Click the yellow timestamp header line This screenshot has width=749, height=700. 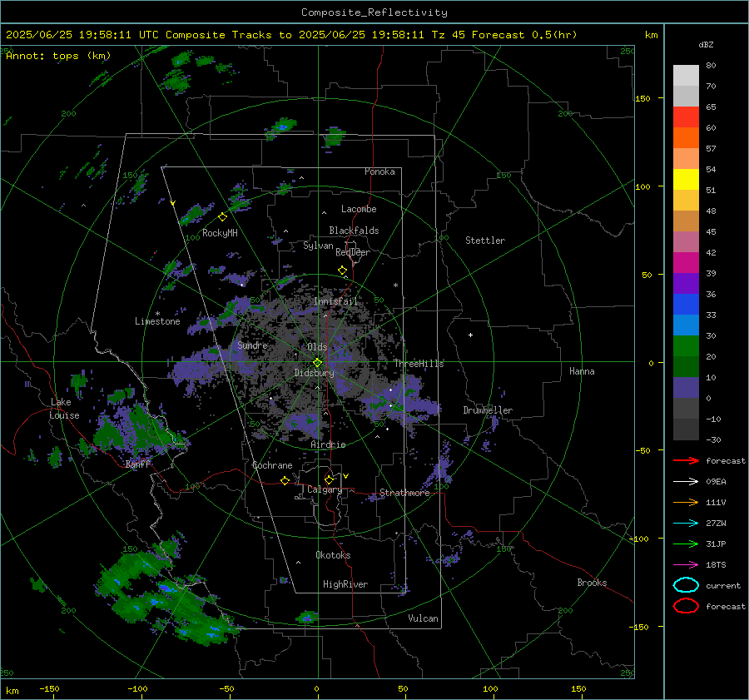click(291, 35)
